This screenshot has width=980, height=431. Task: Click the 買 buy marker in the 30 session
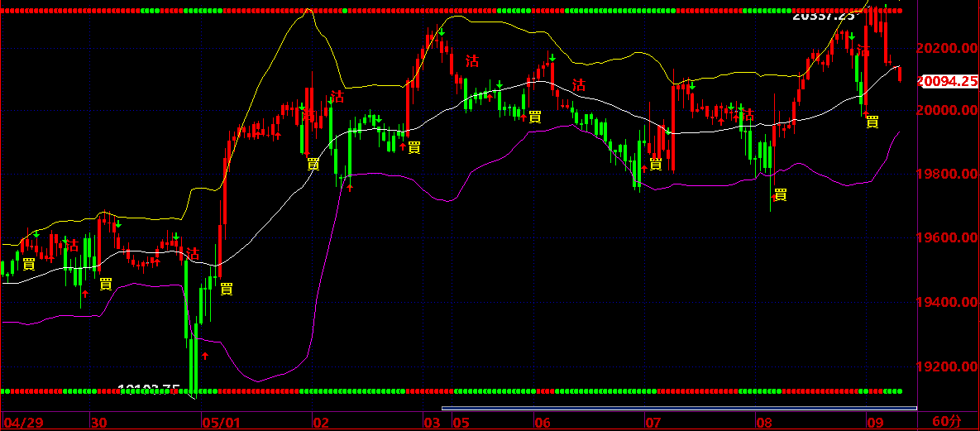pyautogui.click(x=106, y=284)
